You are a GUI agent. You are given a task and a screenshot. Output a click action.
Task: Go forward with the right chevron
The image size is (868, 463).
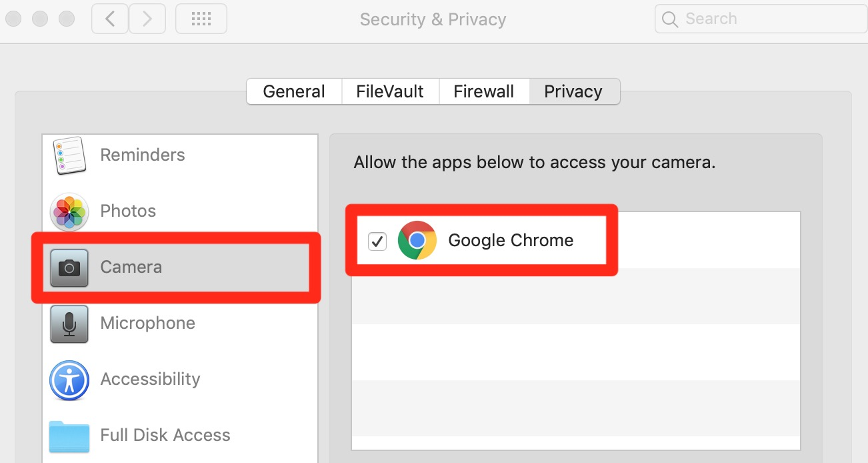147,19
